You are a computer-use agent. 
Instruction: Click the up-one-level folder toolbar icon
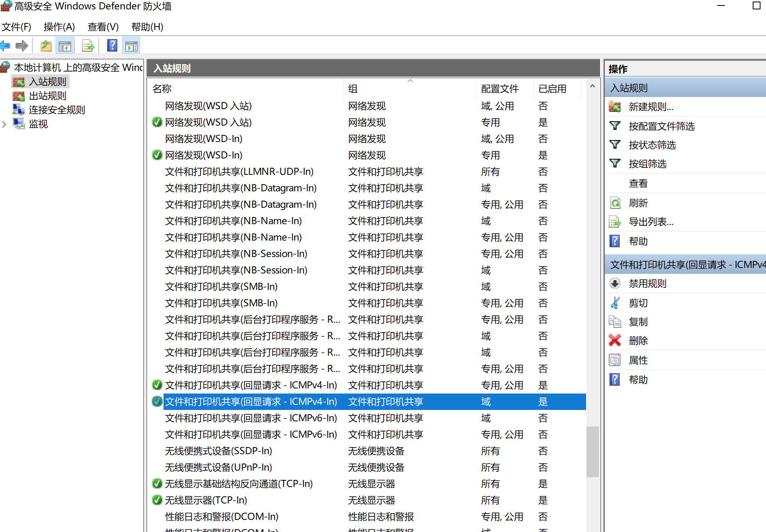click(46, 46)
